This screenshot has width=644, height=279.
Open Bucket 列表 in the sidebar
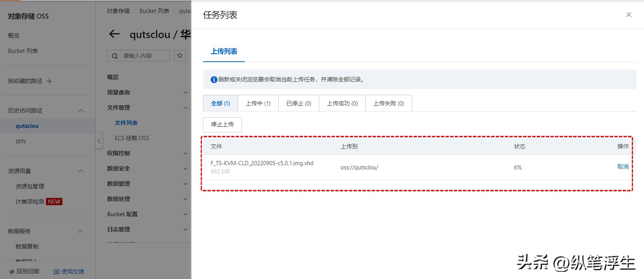(23, 51)
